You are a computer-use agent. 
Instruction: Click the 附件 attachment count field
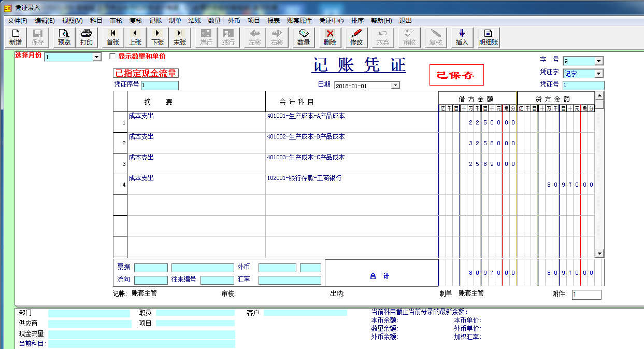(x=586, y=295)
